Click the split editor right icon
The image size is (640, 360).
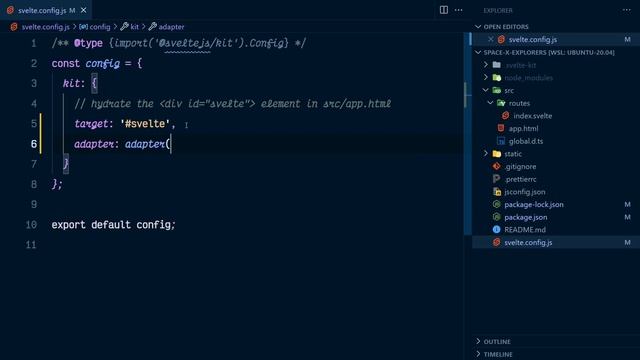pyautogui.click(x=444, y=10)
